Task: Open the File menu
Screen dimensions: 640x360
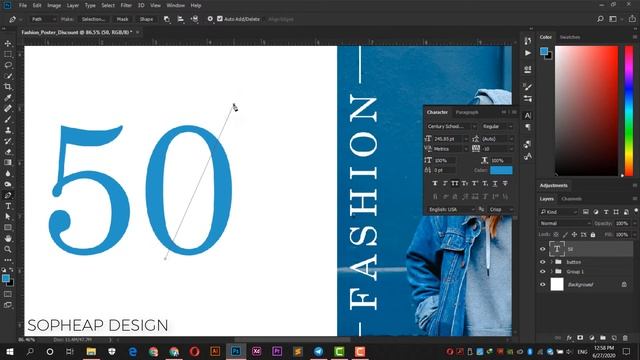Action: pos(23,5)
